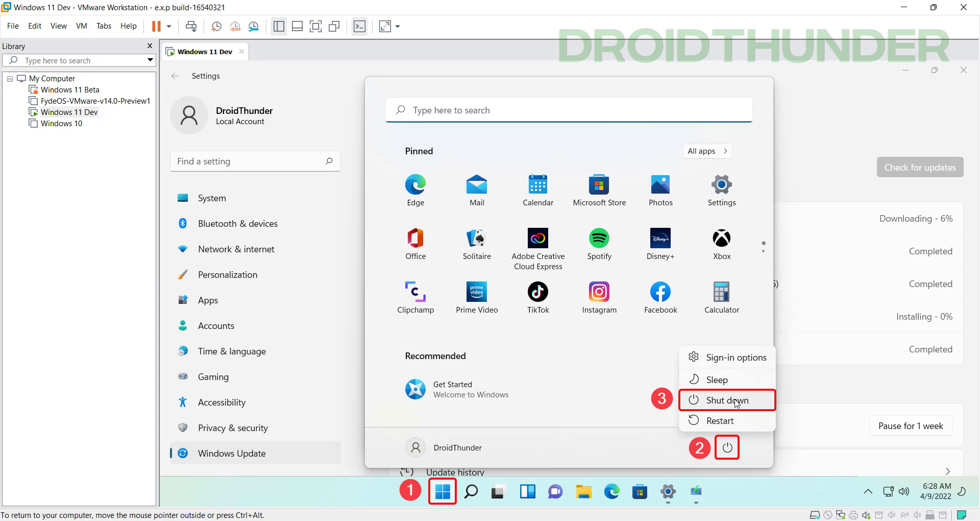980x521 pixels.
Task: Choose Sleep from power menu
Action: coord(727,380)
